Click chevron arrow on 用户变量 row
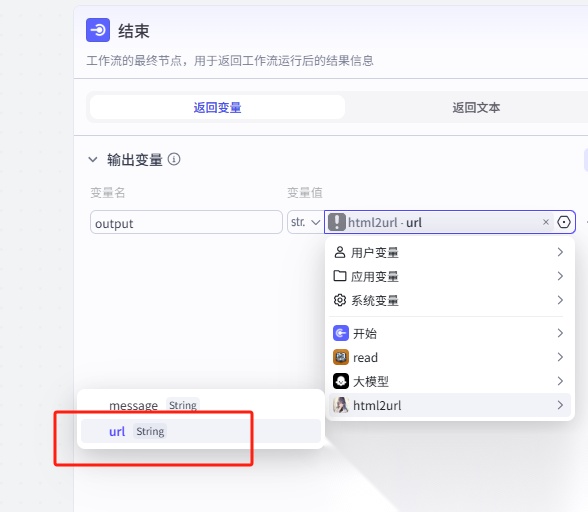 pyautogui.click(x=560, y=252)
